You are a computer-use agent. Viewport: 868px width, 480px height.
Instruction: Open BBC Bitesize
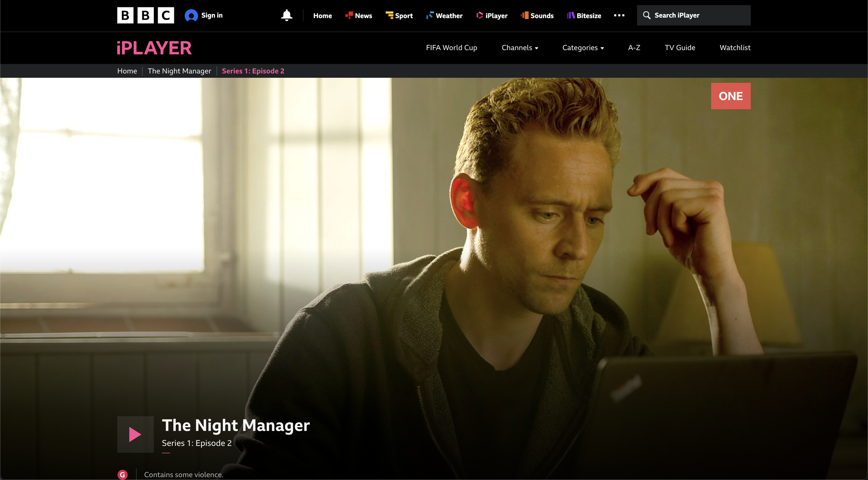(x=584, y=16)
